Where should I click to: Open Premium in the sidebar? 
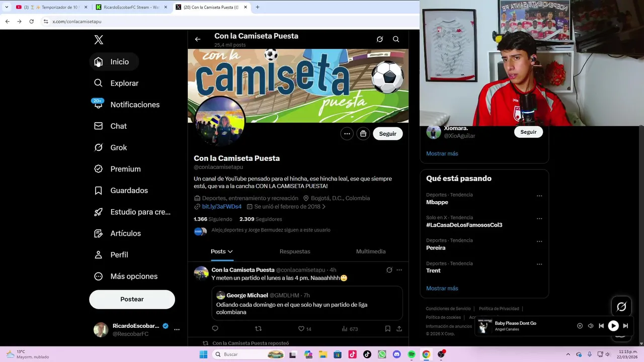[118, 169]
